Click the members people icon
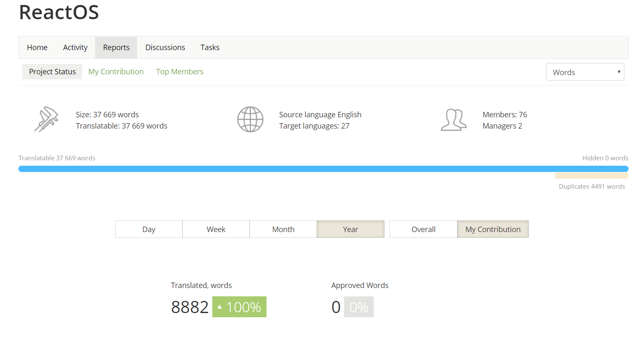Image resolution: width=644 pixels, height=341 pixels. 453,120
